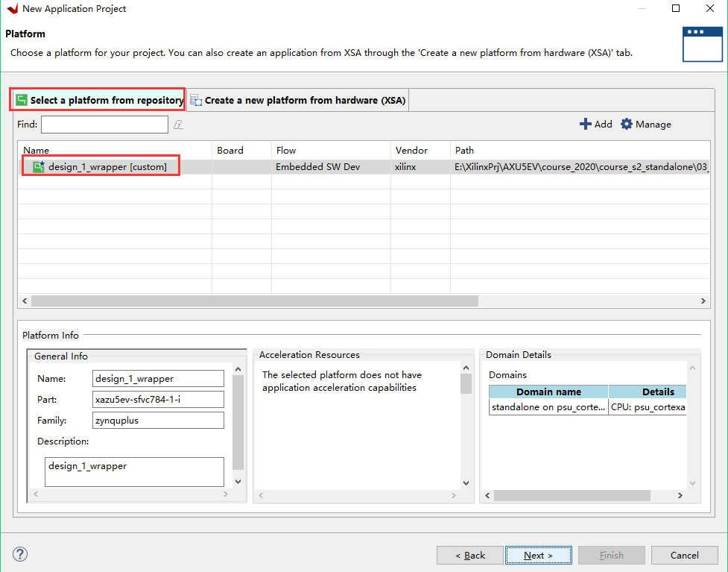Image resolution: width=728 pixels, height=572 pixels.
Task: Select the design_1_wrapper [custom] platform row
Action: click(x=364, y=167)
